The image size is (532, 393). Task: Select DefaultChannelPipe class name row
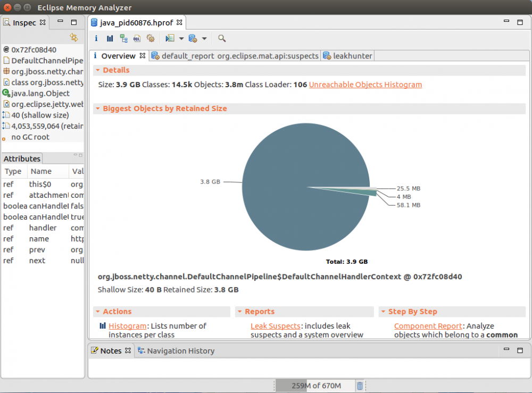tap(43, 61)
